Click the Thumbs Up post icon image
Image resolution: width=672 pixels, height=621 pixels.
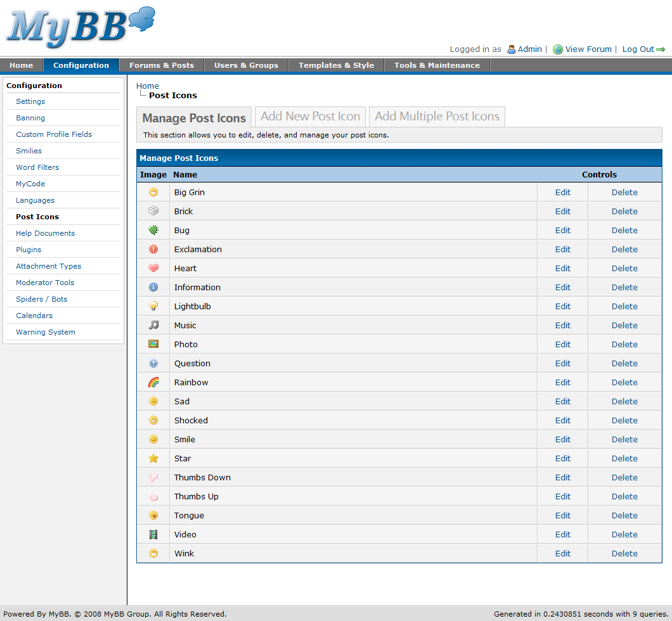click(153, 496)
